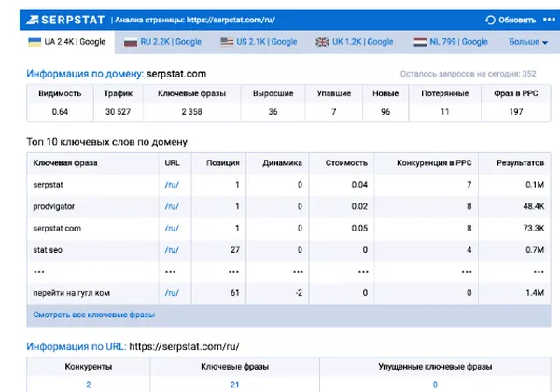Click the keyword stat seo
This screenshot has width=560, height=392.
tap(48, 250)
